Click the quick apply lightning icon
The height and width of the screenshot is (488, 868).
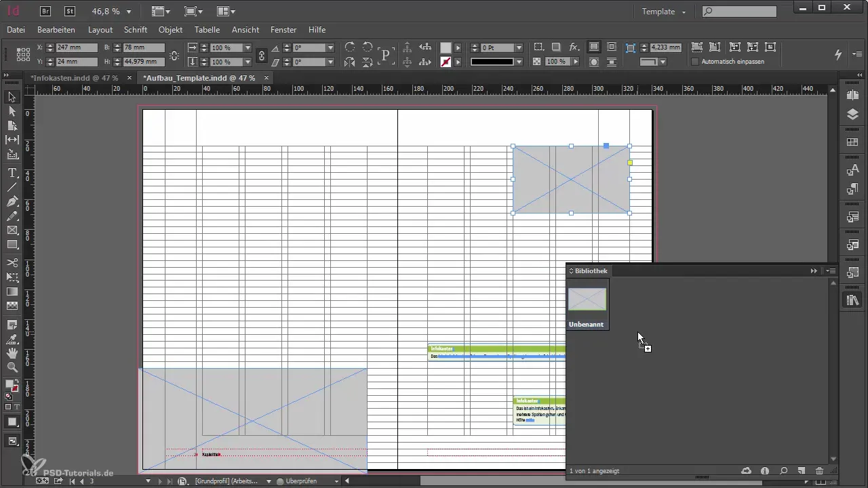(838, 54)
